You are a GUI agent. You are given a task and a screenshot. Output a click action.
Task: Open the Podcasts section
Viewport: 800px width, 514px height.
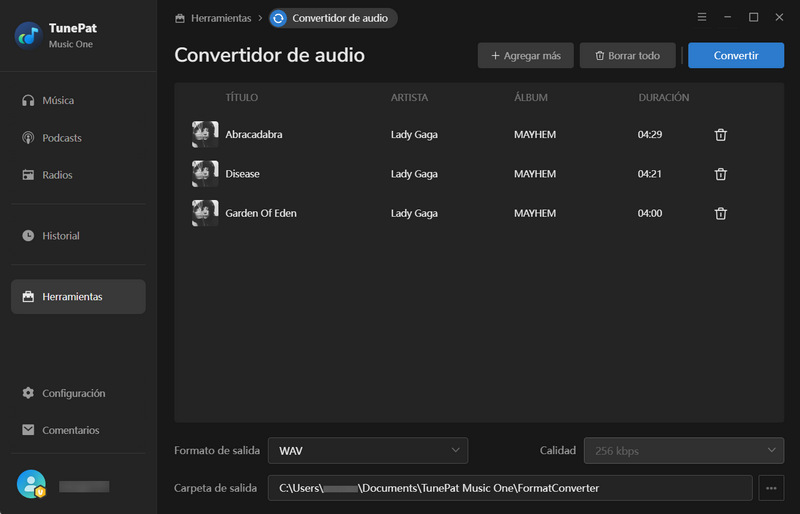click(78, 138)
